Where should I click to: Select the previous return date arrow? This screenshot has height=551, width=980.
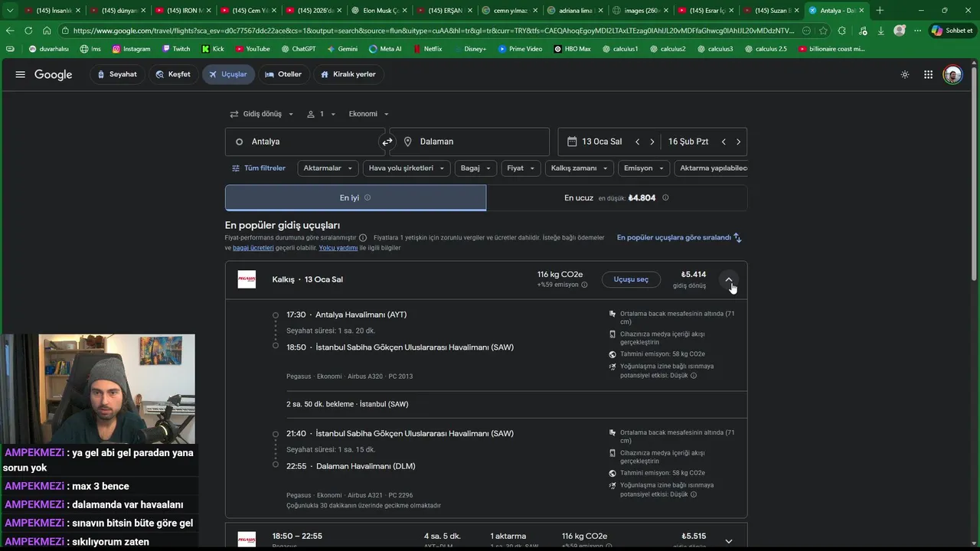pos(724,142)
